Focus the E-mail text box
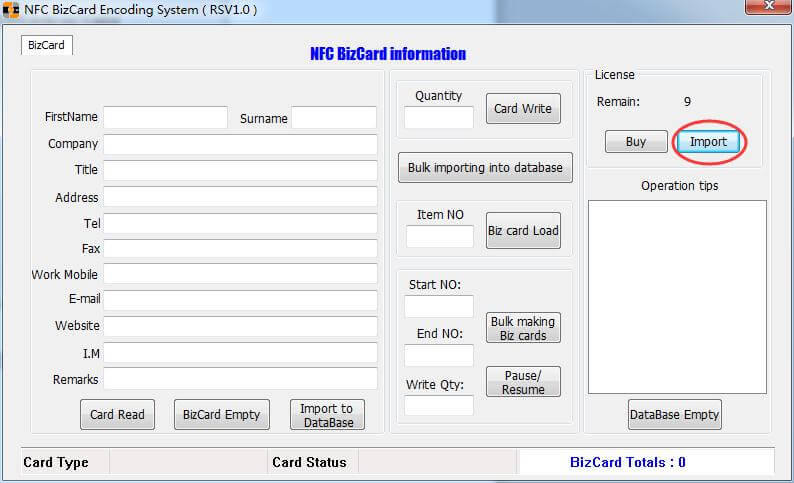Viewport: 794px width, 483px height. coord(241,300)
